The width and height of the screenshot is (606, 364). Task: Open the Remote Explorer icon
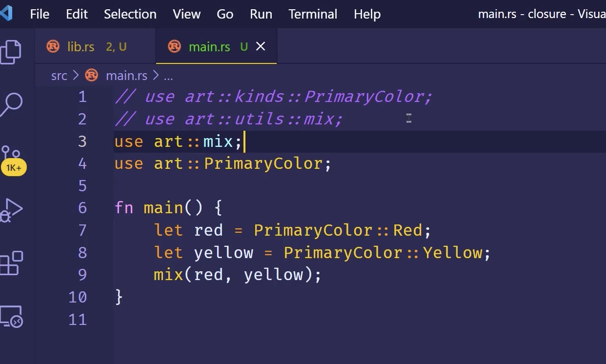point(12,316)
